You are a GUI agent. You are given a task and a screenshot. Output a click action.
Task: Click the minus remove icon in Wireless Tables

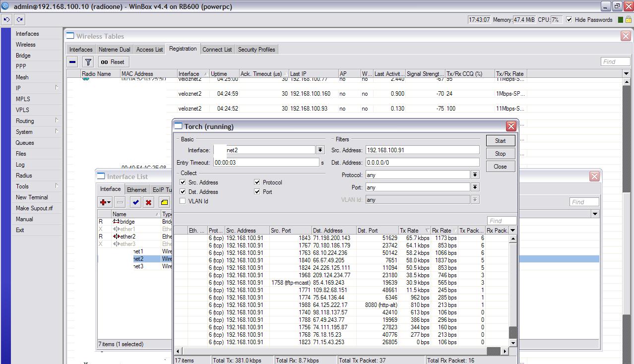(x=73, y=62)
